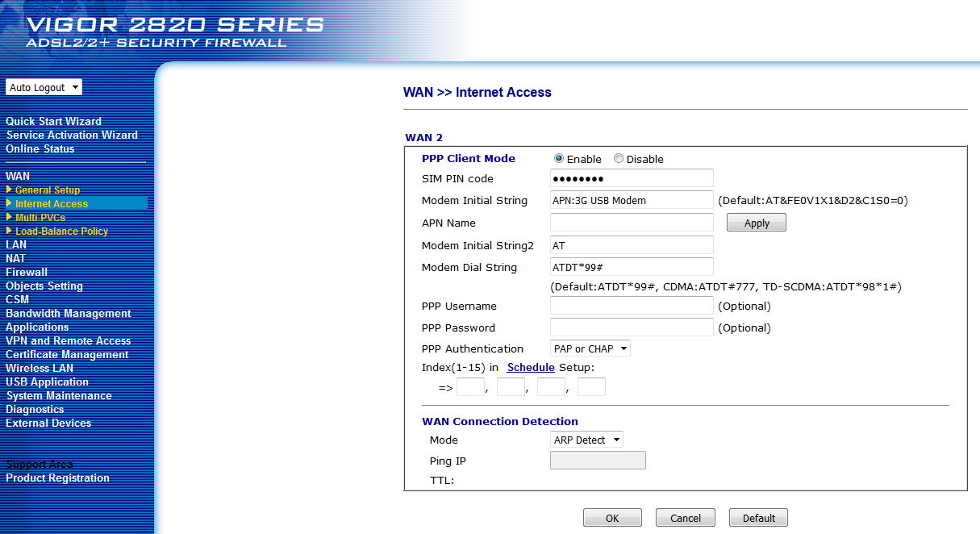
Task: Select the Enable radio button
Action: tap(559, 159)
